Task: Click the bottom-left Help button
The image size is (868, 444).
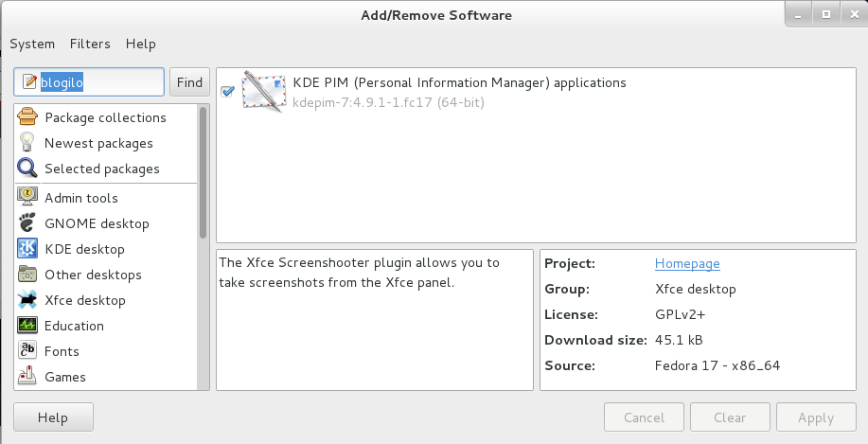Action: pos(53,417)
